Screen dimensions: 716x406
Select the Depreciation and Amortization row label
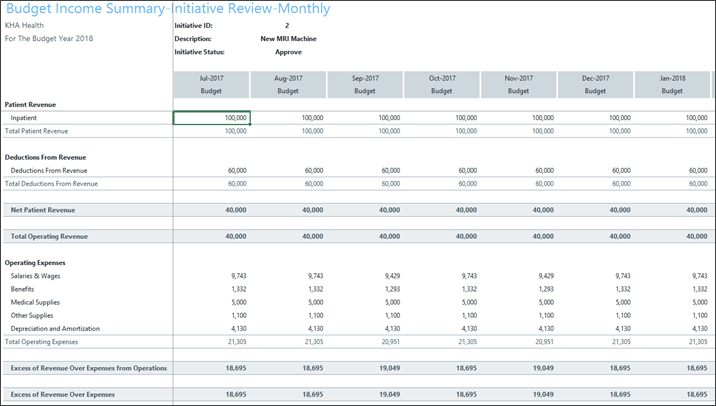pyautogui.click(x=52, y=328)
